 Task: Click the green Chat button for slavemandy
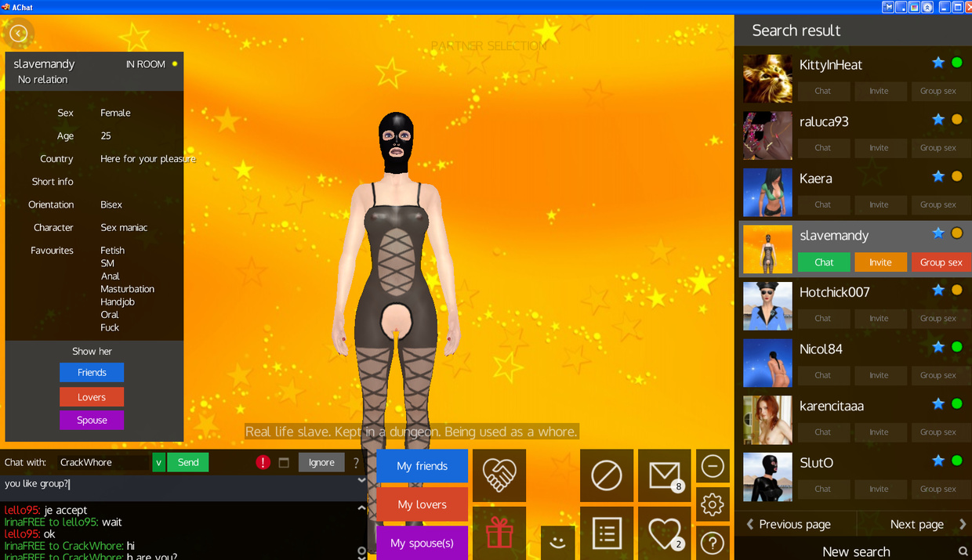click(x=824, y=262)
